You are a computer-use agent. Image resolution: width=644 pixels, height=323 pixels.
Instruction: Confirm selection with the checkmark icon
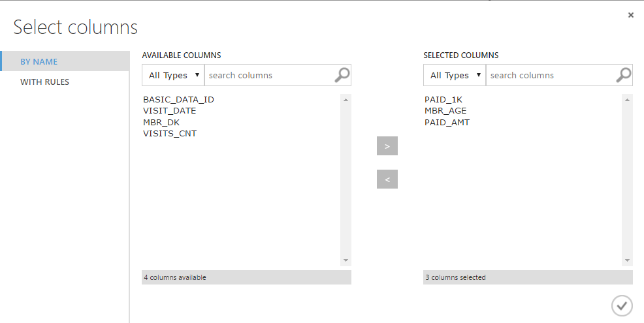622,305
